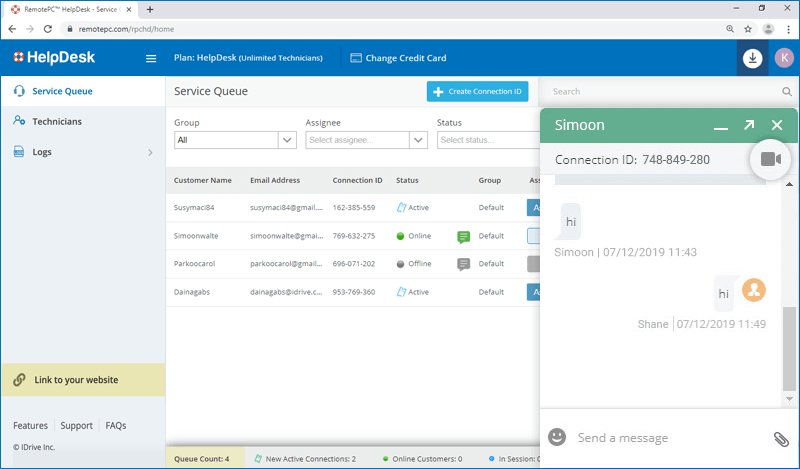The width and height of the screenshot is (800, 469).
Task: Open Link to your website
Action: 76,380
